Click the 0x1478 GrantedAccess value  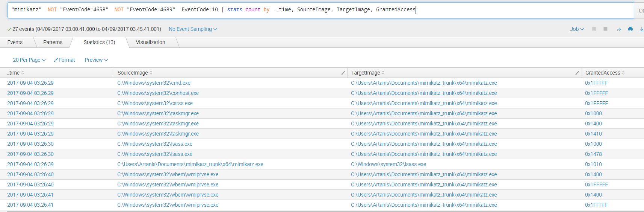tap(593, 154)
